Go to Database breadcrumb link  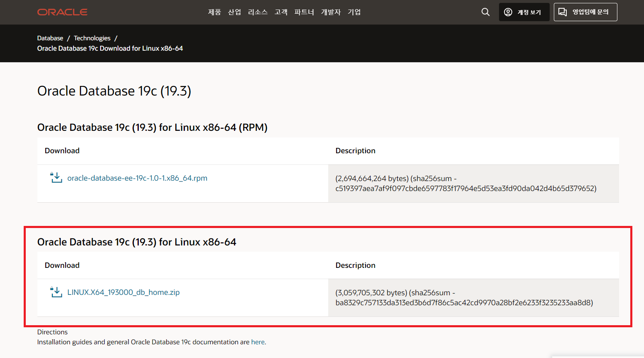coord(50,38)
